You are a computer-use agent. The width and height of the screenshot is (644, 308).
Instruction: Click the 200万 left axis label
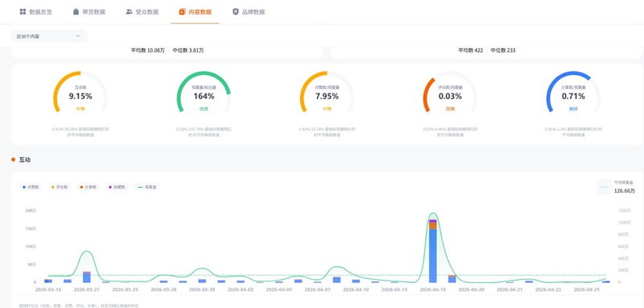pos(31,210)
